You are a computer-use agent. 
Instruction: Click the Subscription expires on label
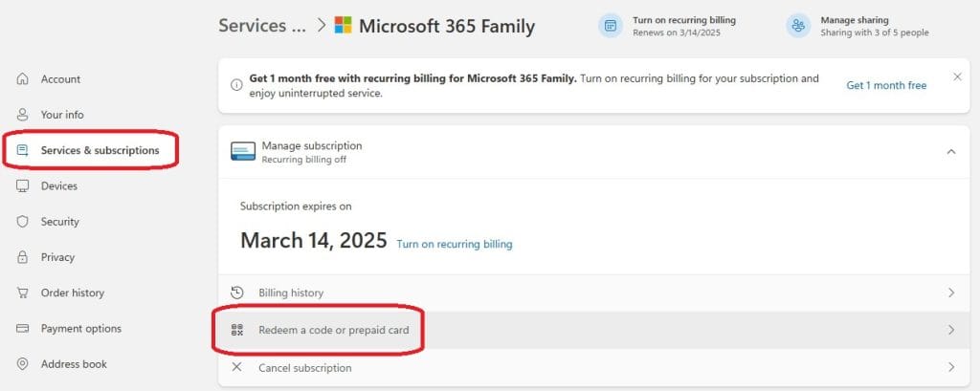(296, 206)
